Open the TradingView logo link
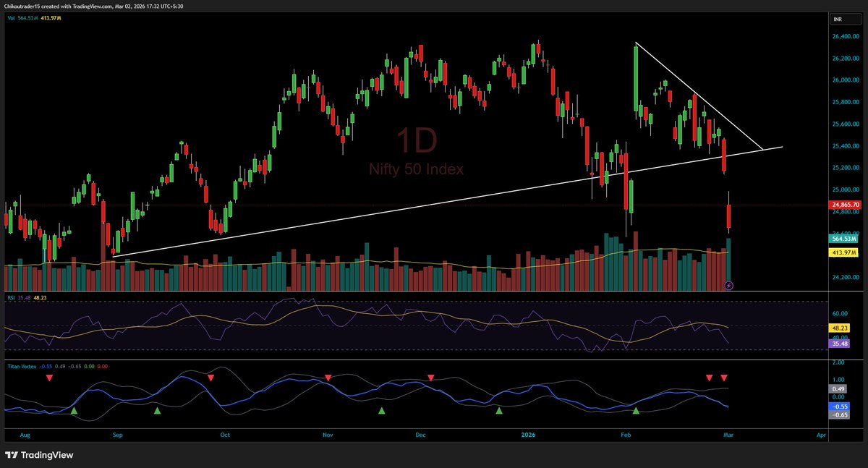 click(x=38, y=455)
